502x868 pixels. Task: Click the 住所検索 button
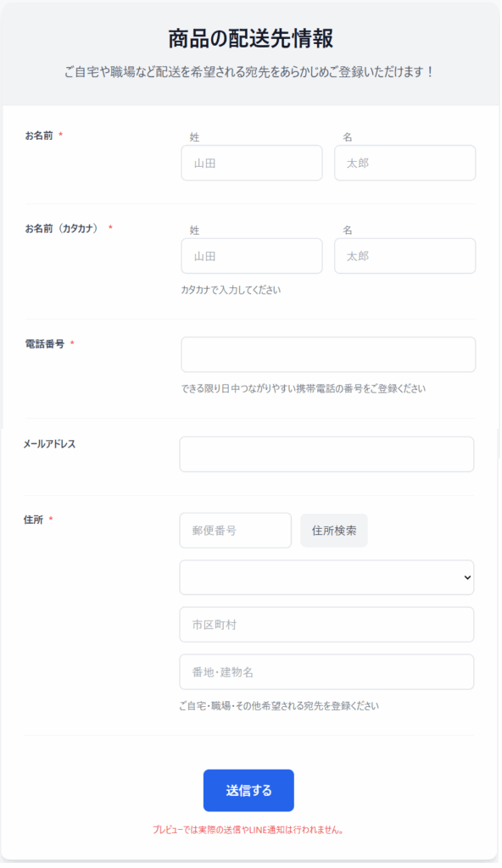(x=333, y=531)
